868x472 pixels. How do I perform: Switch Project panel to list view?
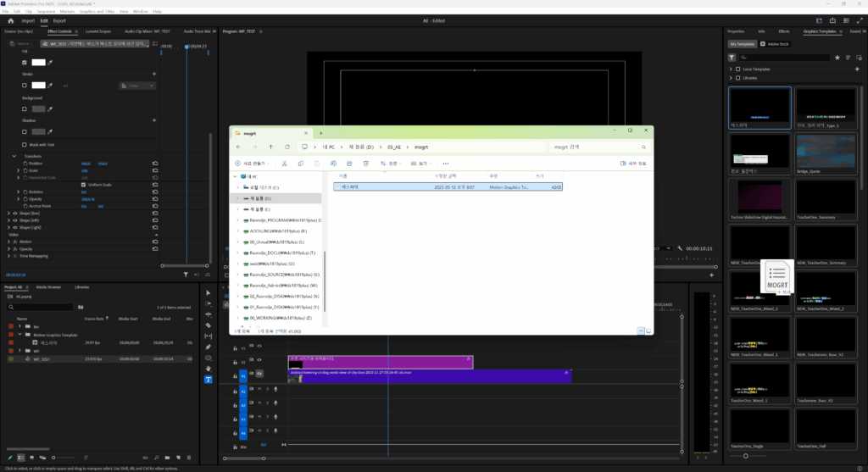point(20,458)
